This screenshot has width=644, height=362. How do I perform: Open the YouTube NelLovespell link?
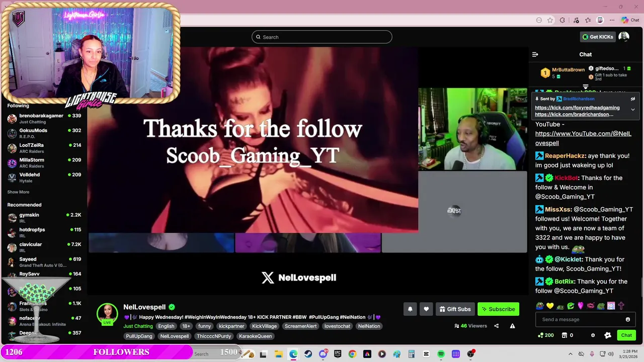point(583,138)
